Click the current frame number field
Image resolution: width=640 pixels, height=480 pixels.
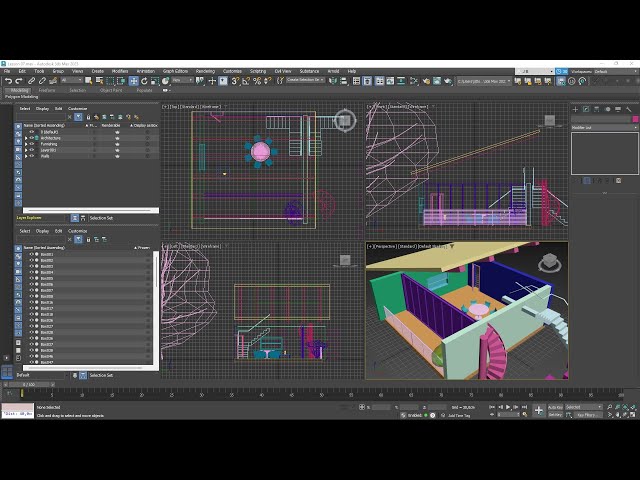509,415
